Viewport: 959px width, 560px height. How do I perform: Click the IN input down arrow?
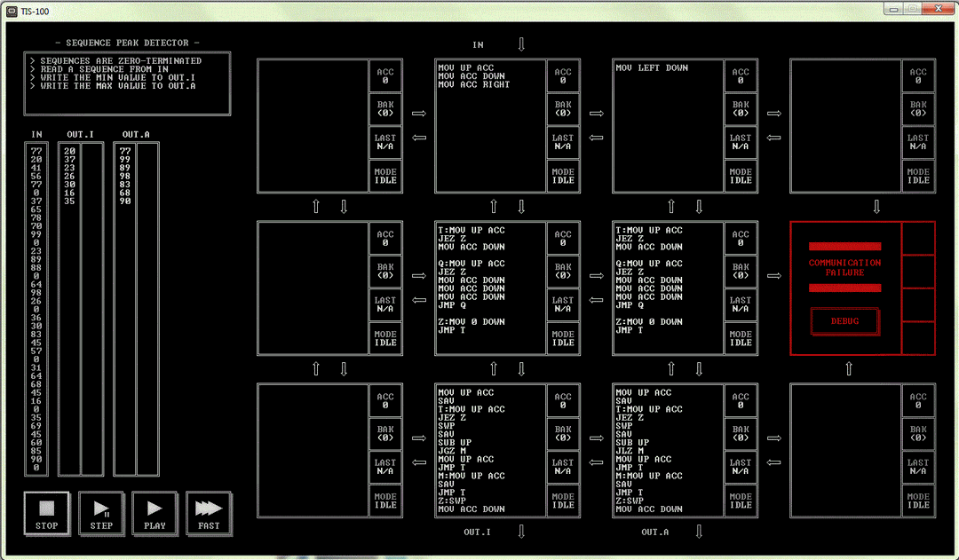[x=521, y=44]
